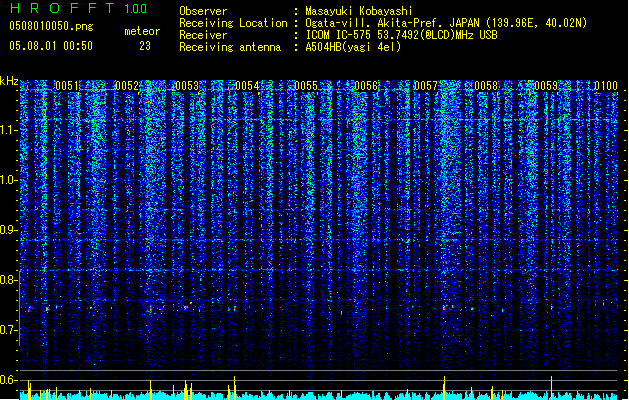Viewport: 629px width, 400px height.
Task: Click the 0.7 kHz axis label
Action: pyautogui.click(x=9, y=330)
